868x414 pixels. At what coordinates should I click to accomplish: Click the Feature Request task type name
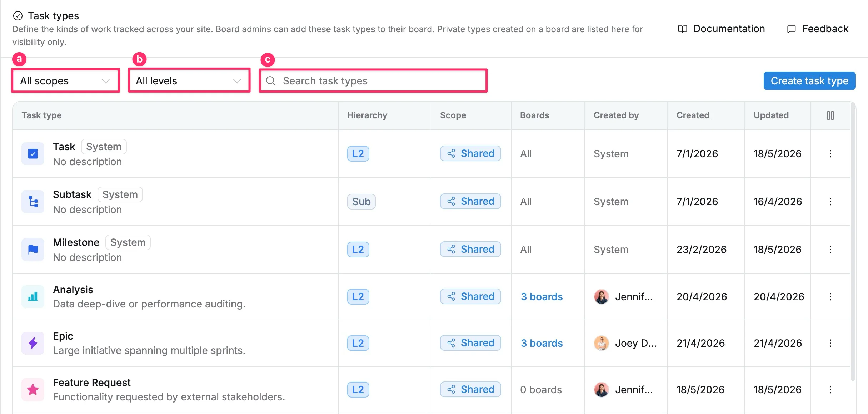[x=92, y=383]
